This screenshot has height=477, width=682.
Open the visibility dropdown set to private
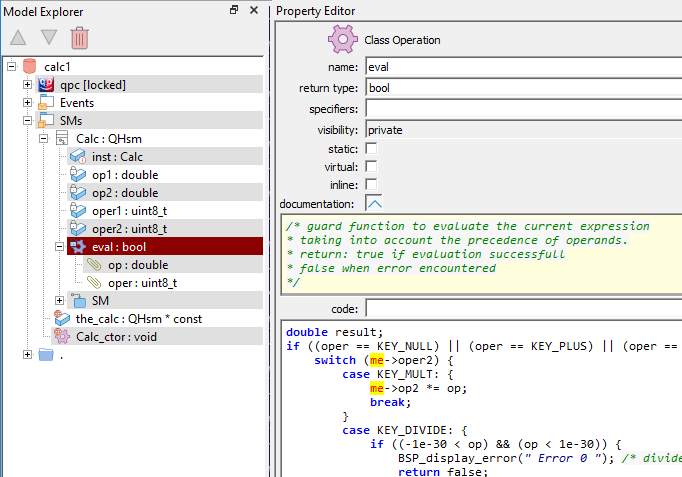coord(522,130)
